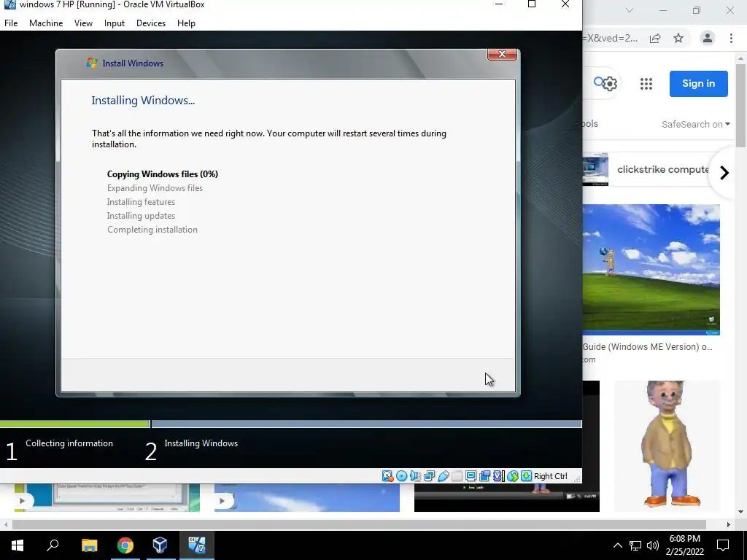Click 'Collecting information' step label
The height and width of the screenshot is (560, 747).
(x=69, y=443)
